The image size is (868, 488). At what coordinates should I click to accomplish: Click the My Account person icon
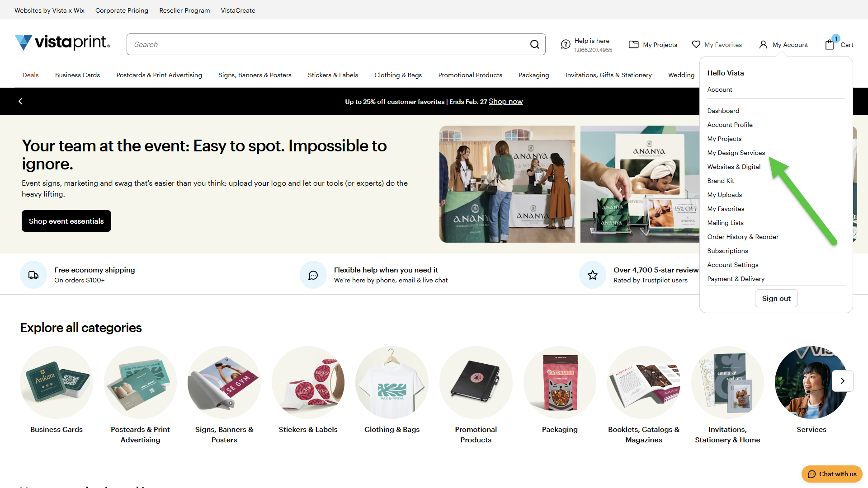pos(763,44)
